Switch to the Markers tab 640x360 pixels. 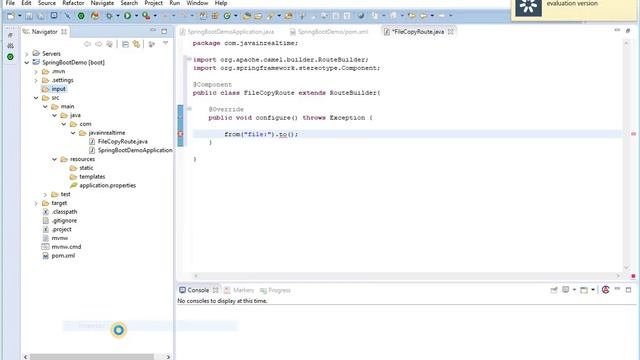click(x=239, y=290)
